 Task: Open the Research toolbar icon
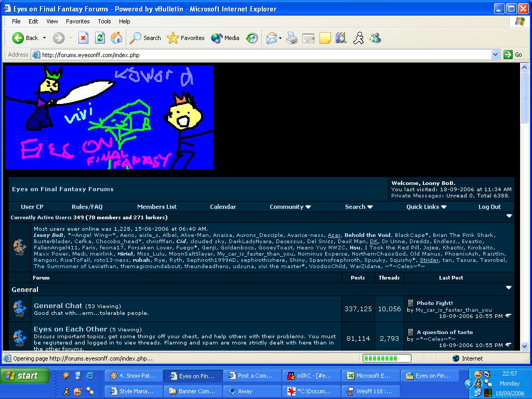click(x=341, y=38)
